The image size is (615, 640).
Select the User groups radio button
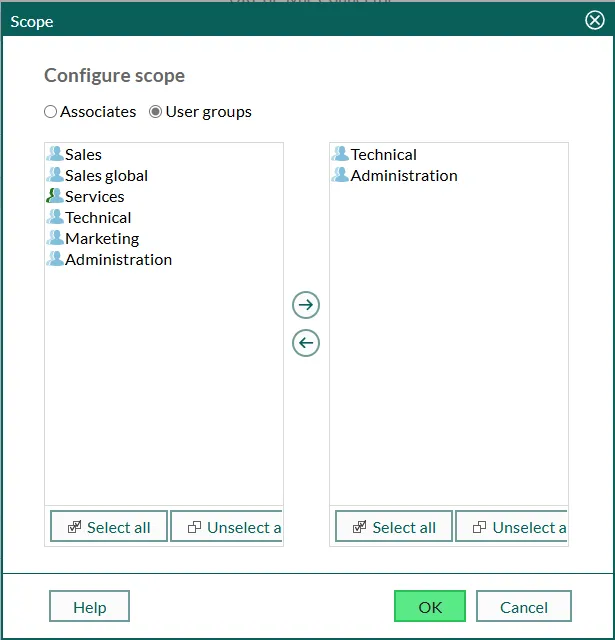[155, 112]
